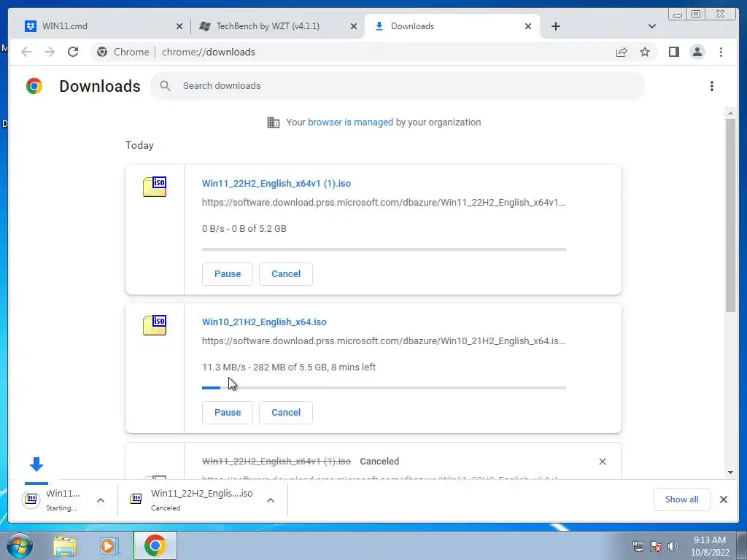Image resolution: width=747 pixels, height=560 pixels.
Task: Click the Chrome taskbar icon
Action: (x=155, y=545)
